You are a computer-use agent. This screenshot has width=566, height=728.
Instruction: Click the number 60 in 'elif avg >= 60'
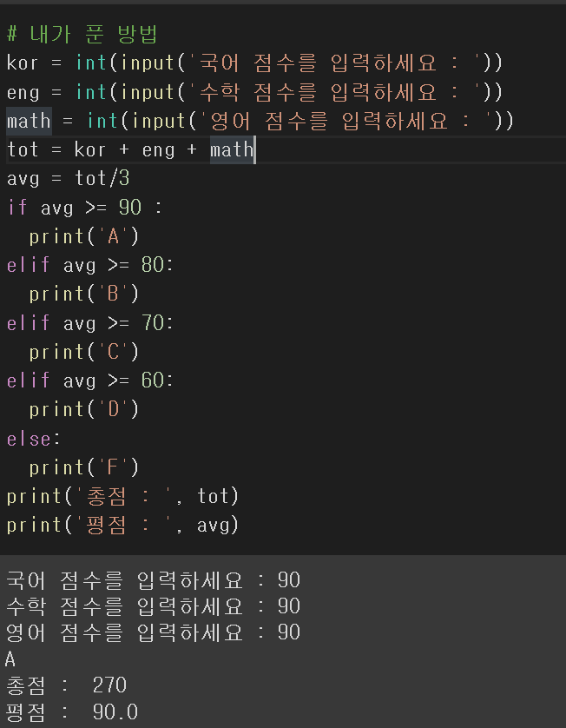153,381
